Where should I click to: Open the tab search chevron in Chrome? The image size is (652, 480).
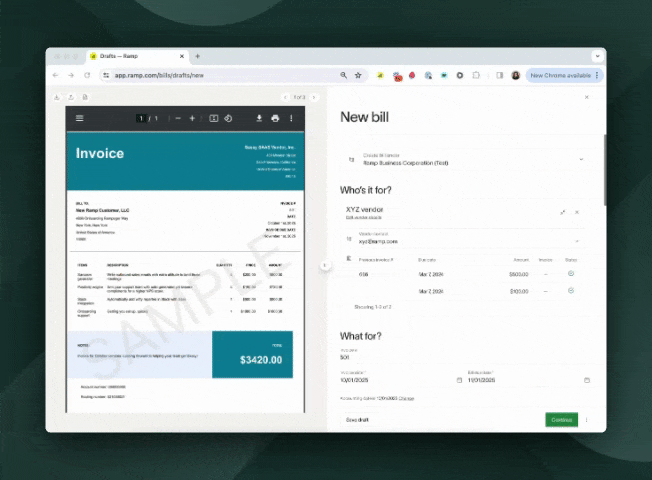pyautogui.click(x=598, y=56)
